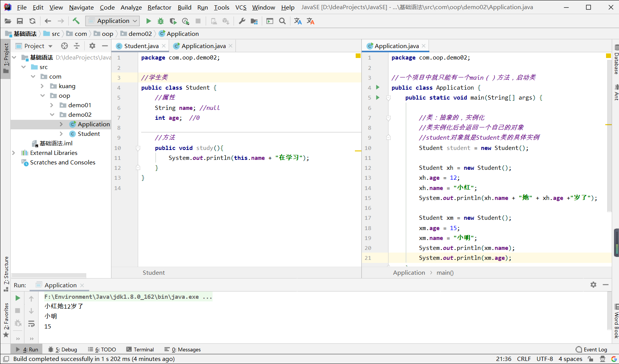The height and width of the screenshot is (364, 619).
Task: Toggle read-only lock in status bar
Action: pos(590,359)
